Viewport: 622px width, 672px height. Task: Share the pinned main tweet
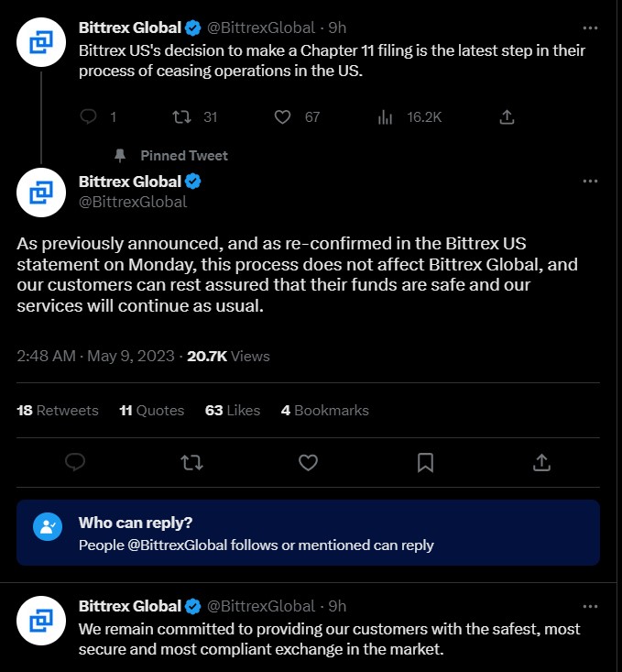tap(541, 462)
